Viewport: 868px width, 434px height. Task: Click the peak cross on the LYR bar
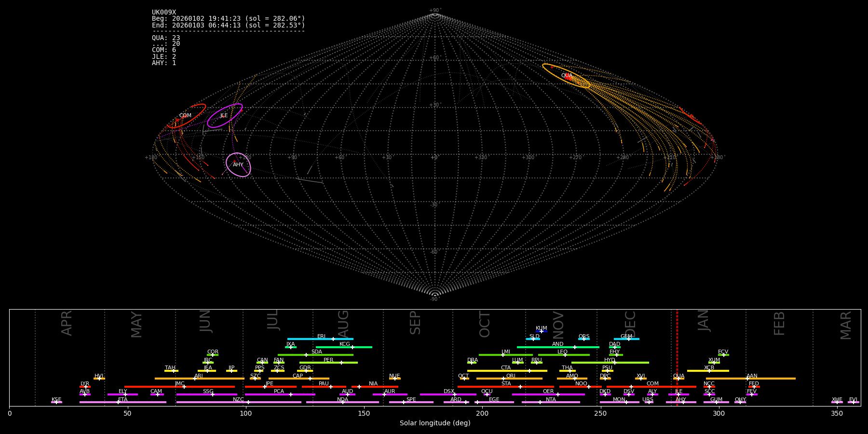(x=86, y=387)
